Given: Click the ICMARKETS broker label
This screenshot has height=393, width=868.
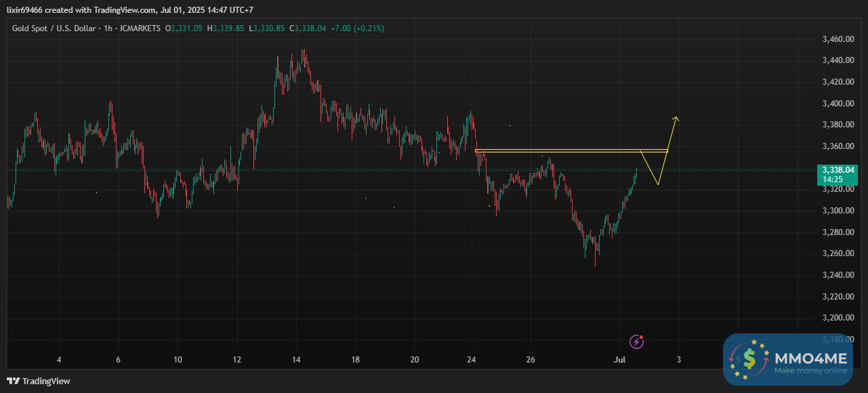Looking at the screenshot, I should click(141, 28).
